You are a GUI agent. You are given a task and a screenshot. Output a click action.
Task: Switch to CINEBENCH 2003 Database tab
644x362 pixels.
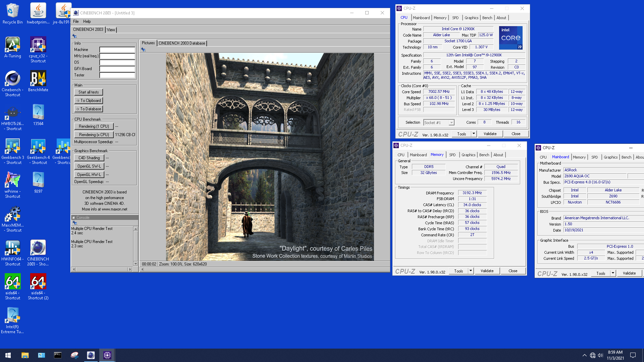click(182, 43)
